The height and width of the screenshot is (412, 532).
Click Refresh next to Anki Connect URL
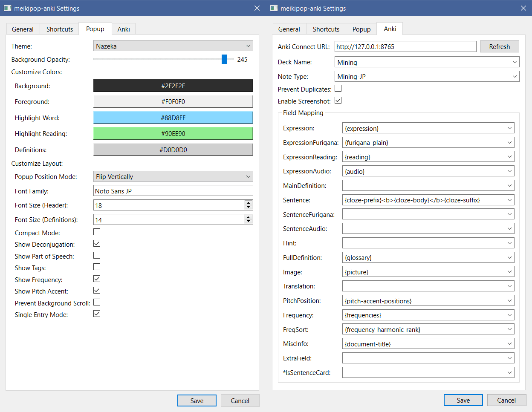click(x=500, y=46)
